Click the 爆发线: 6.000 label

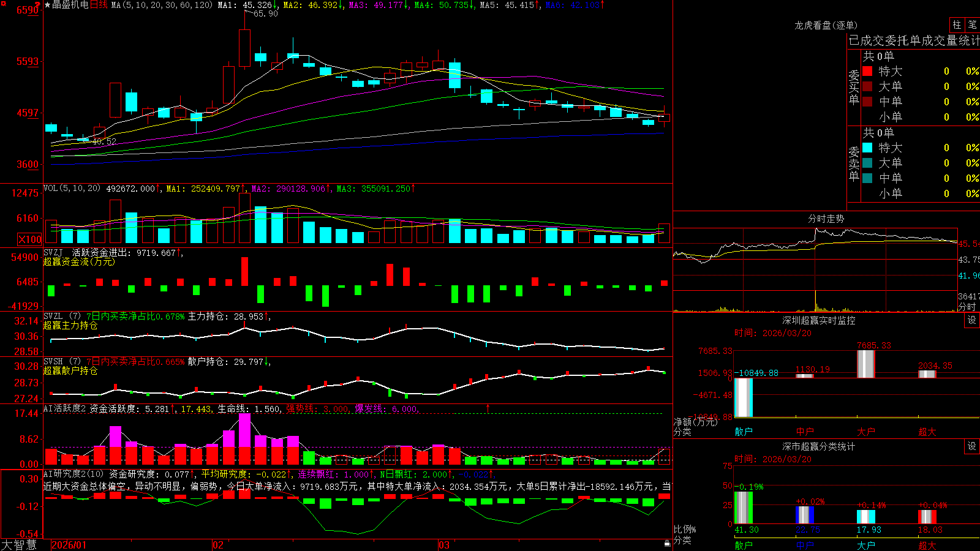coord(386,409)
